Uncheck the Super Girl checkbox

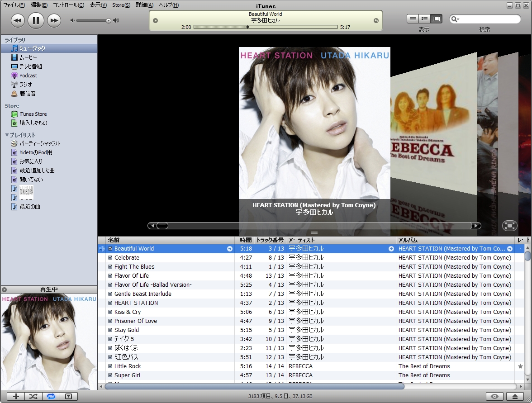(110, 375)
